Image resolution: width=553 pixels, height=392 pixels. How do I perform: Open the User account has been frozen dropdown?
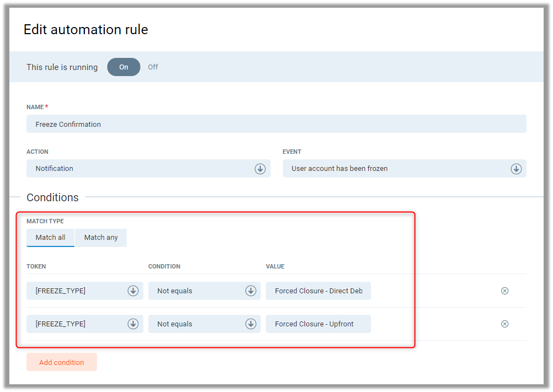click(397, 169)
